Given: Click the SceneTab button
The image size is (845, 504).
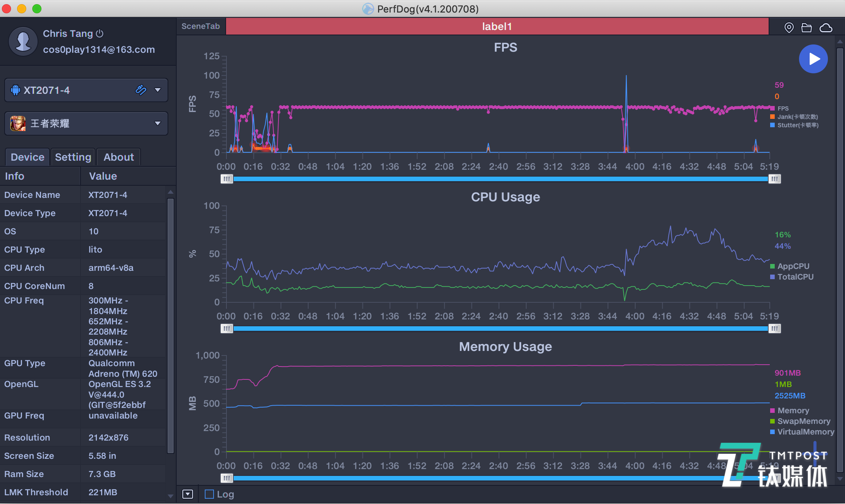Looking at the screenshot, I should coord(201,26).
